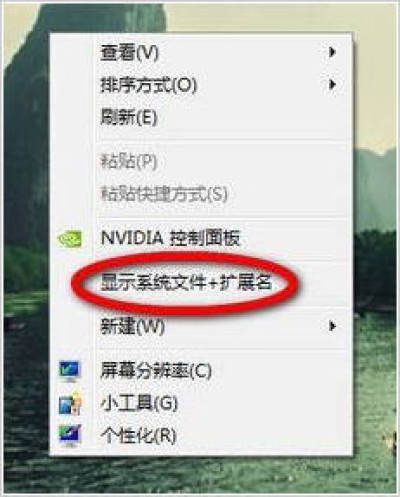Select 刷新(E) to refresh desktop
The height and width of the screenshot is (497, 400).
[200, 117]
